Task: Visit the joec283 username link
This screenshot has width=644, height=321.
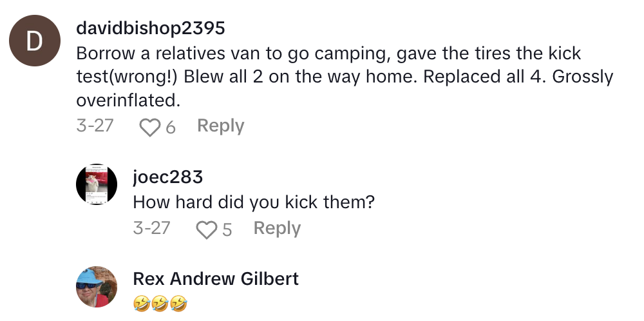Action: 167,177
